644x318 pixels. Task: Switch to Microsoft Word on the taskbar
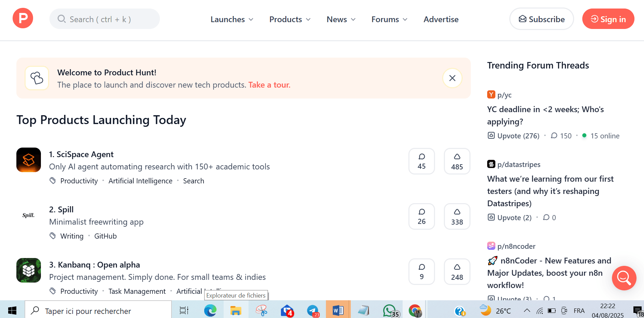coord(338,311)
